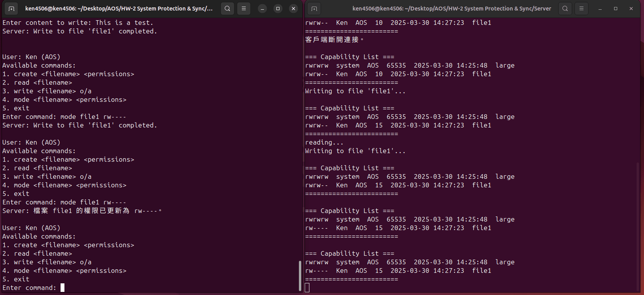Click the hollow cursor block in Server terminal
Viewport: 644px width, 295px height.
coord(307,288)
